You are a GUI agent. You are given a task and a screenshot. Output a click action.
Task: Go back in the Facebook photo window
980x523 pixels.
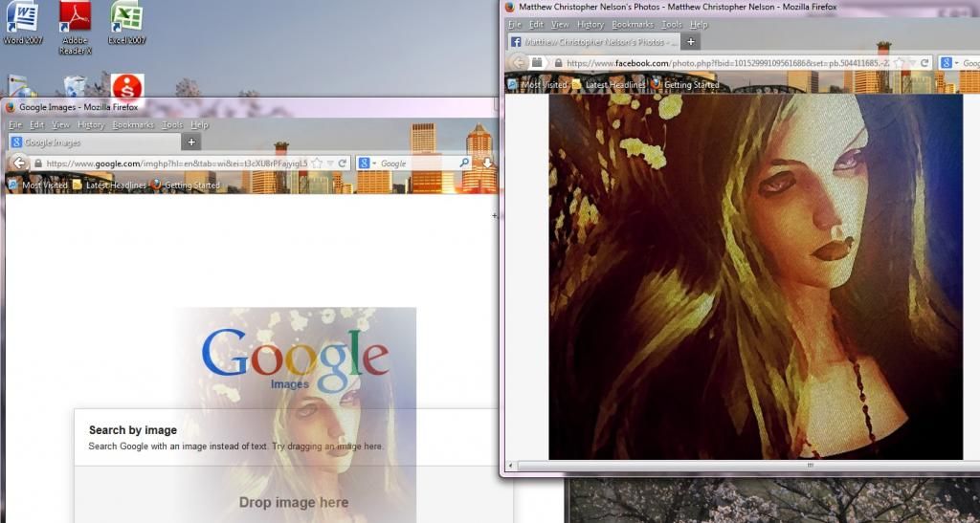coord(518,62)
